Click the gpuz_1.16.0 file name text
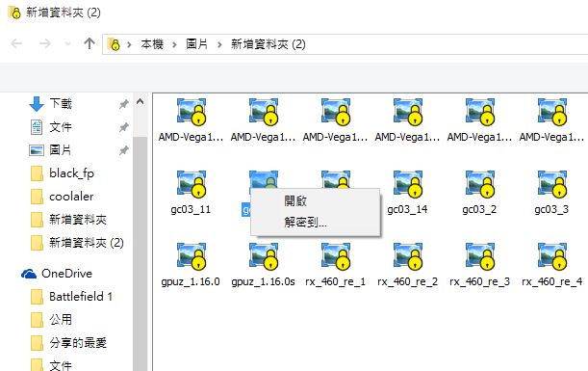The width and height of the screenshot is (588, 371). point(191,281)
